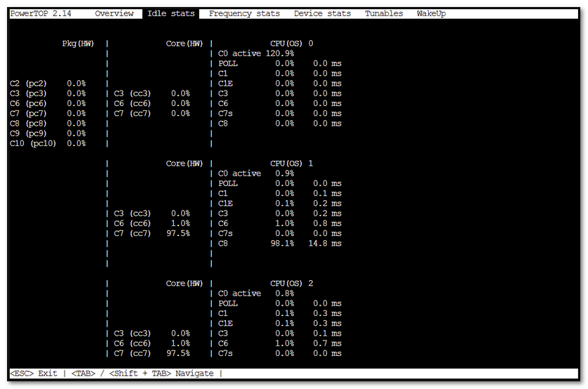588x389 pixels.
Task: Select the Idle stats tab
Action: click(171, 13)
